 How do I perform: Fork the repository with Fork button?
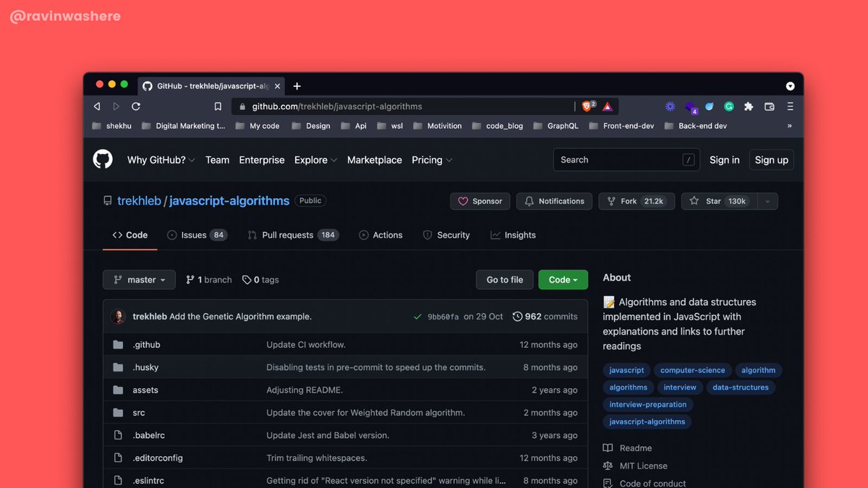(x=636, y=201)
